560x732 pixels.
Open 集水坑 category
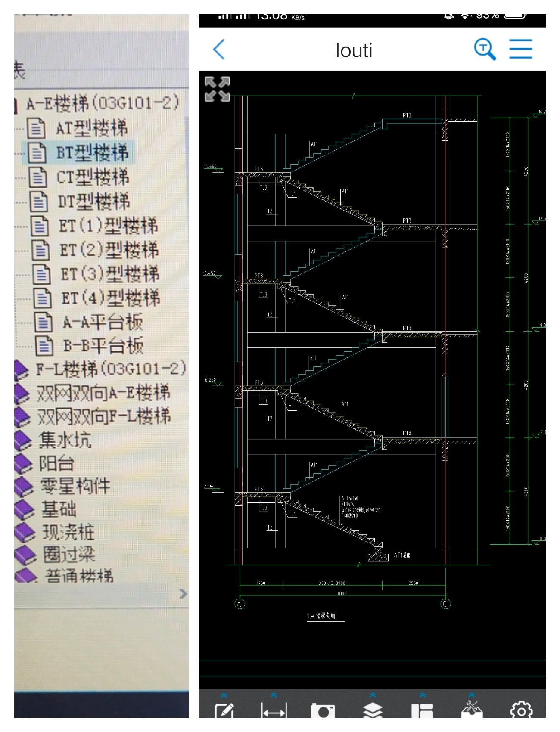pos(65,440)
